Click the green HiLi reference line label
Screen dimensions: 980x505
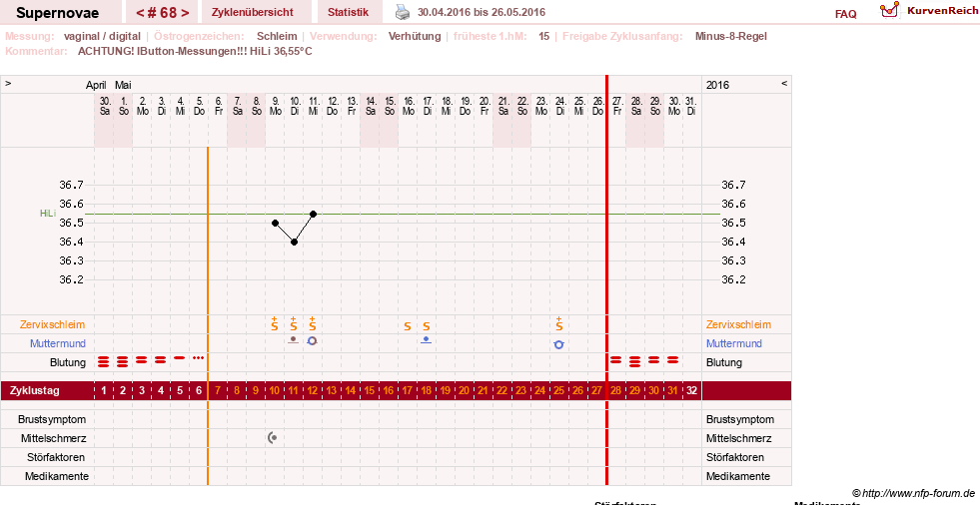[48, 214]
